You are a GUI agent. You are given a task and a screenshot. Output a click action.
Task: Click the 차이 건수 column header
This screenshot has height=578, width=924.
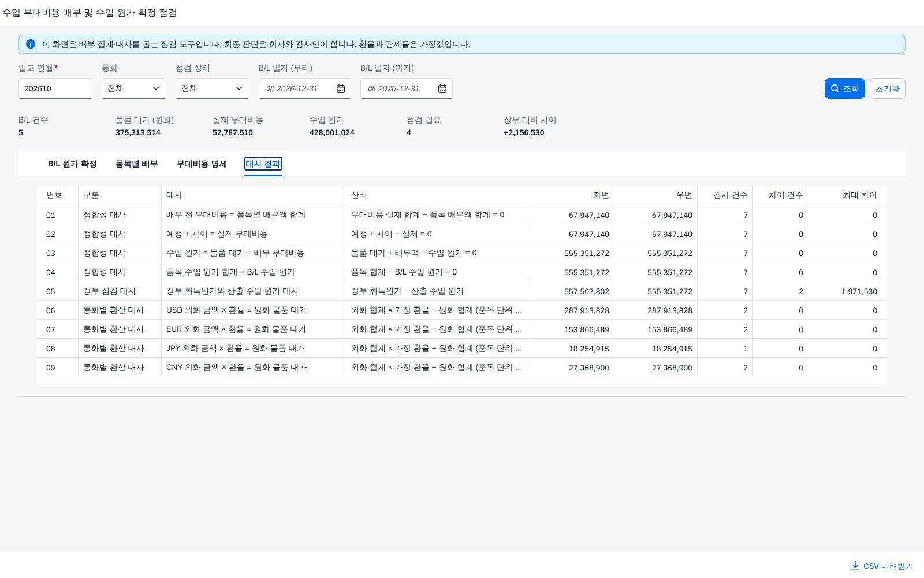[781, 195]
